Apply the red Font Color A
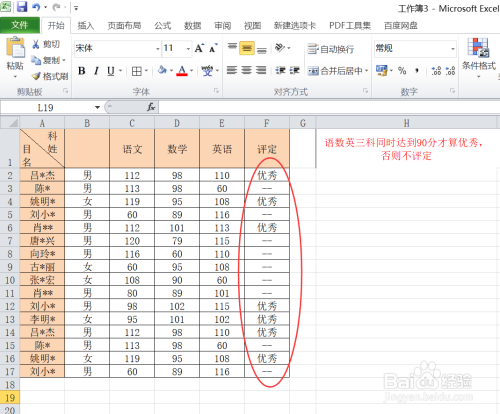Viewport: 500px width, 414px height. pyautogui.click(x=182, y=71)
